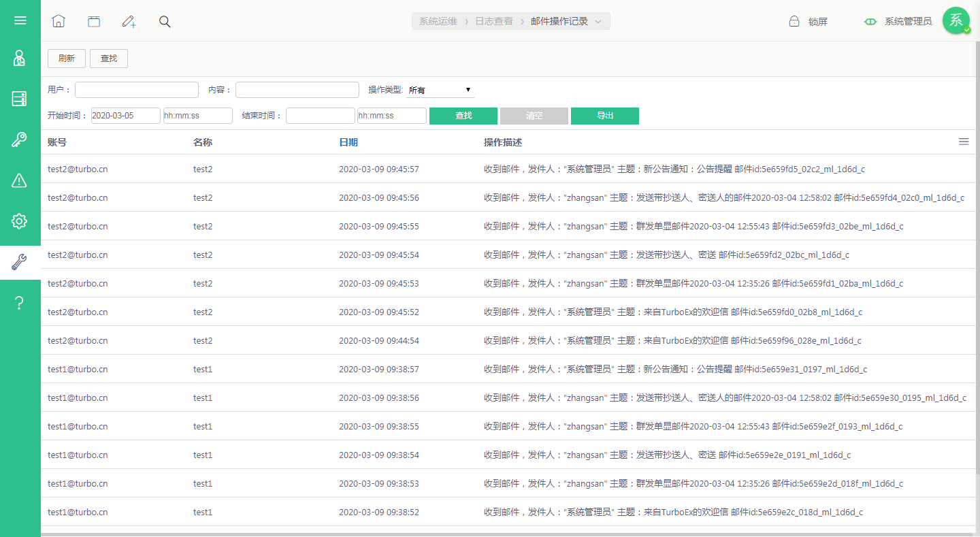Click the 系统运维 breadcrumb
980x537 pixels.
coord(438,21)
